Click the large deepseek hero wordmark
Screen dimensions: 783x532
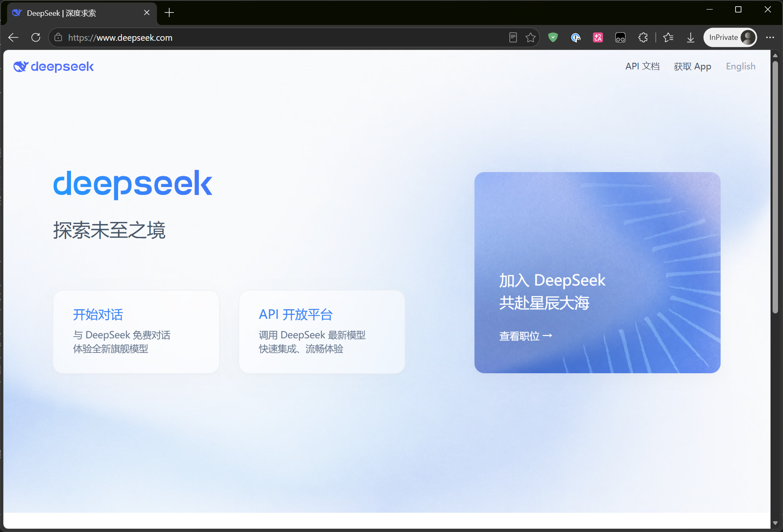(x=133, y=184)
